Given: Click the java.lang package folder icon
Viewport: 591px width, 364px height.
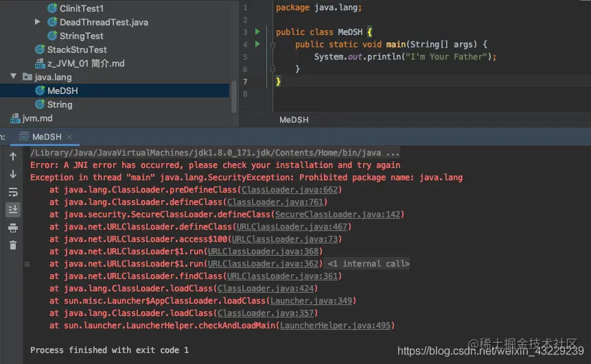Looking at the screenshot, I should pyautogui.click(x=27, y=77).
